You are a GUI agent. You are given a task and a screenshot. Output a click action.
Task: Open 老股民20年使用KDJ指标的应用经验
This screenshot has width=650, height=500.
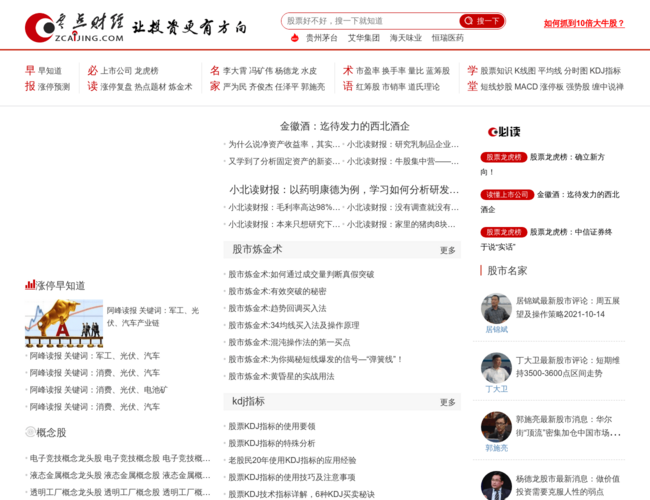(292, 460)
